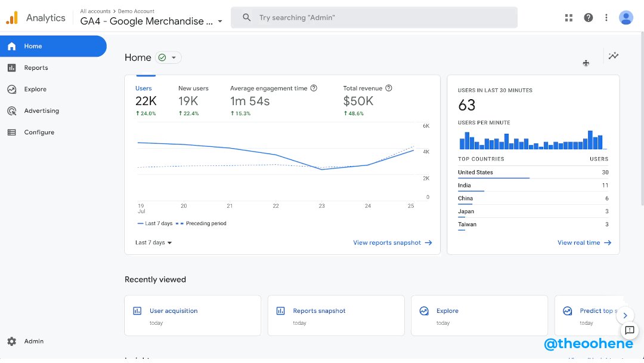Click the search magnifier icon

[x=246, y=18]
